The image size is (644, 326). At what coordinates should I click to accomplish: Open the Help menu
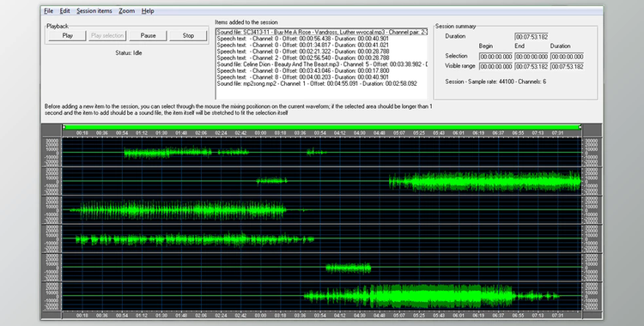pos(148,11)
